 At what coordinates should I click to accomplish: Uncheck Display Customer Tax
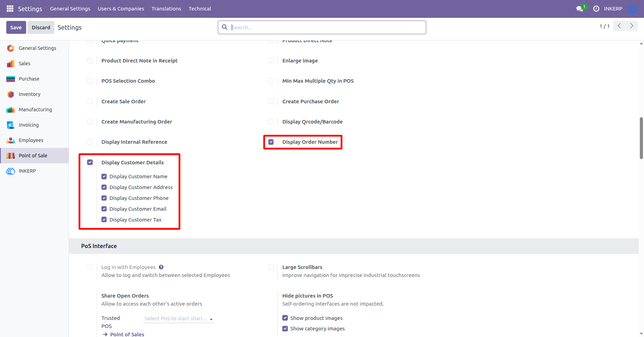[x=104, y=220]
